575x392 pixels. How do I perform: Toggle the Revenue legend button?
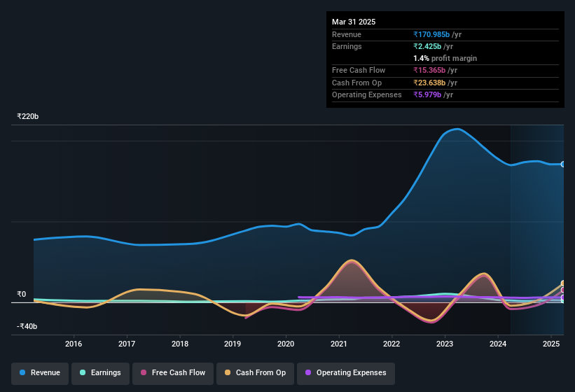pos(40,373)
